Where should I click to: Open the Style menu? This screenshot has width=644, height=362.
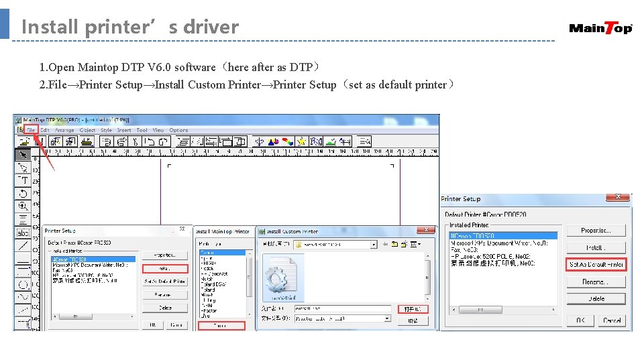(107, 130)
